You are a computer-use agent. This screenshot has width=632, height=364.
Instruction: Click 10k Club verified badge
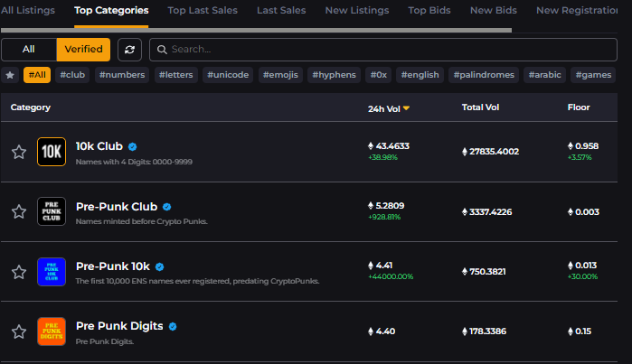[132, 147]
